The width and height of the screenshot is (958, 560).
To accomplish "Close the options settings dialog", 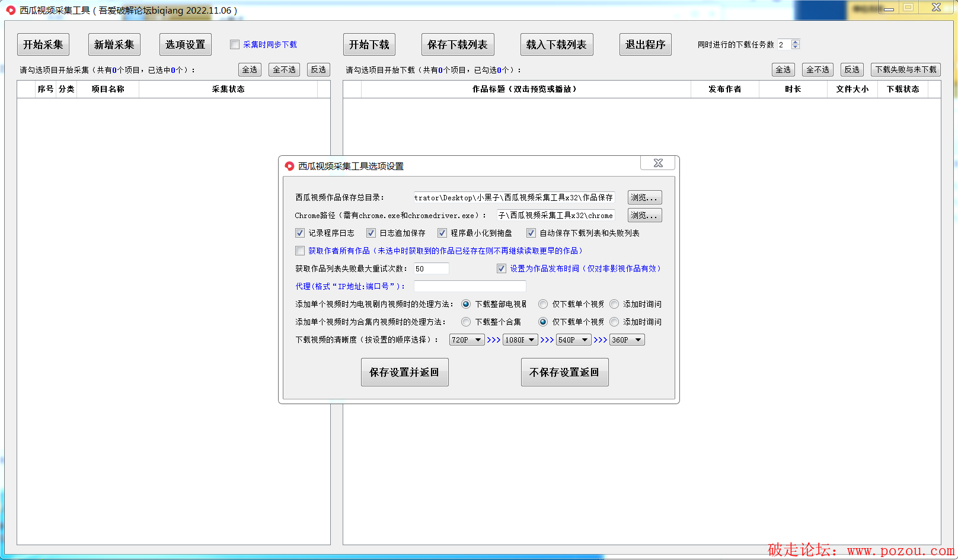I will [x=658, y=163].
